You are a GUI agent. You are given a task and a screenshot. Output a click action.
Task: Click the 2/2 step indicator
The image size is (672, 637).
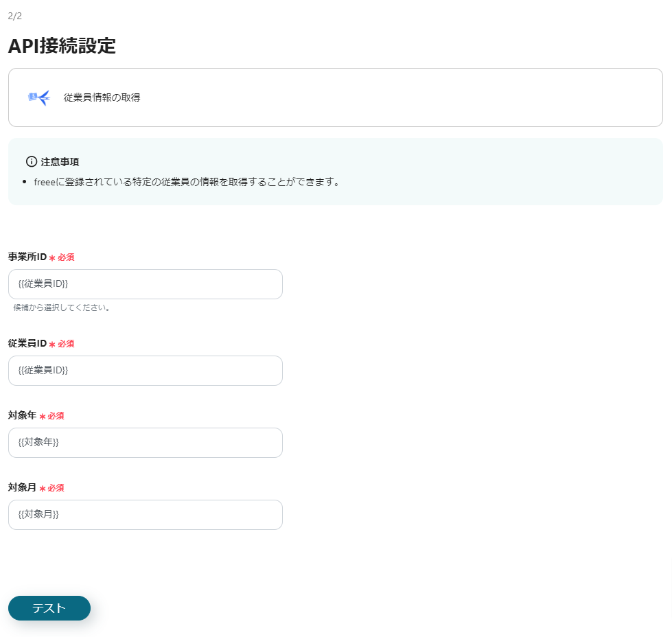[15, 16]
